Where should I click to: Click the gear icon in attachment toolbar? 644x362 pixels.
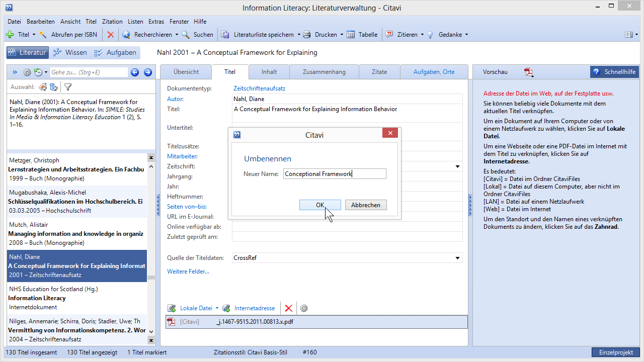pos(303,308)
